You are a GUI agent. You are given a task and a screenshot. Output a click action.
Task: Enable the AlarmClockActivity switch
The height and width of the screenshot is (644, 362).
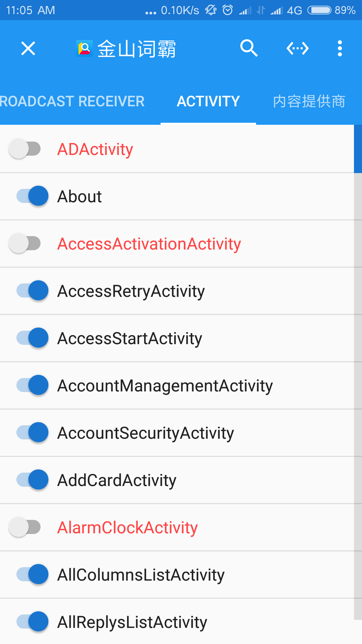(x=25, y=527)
